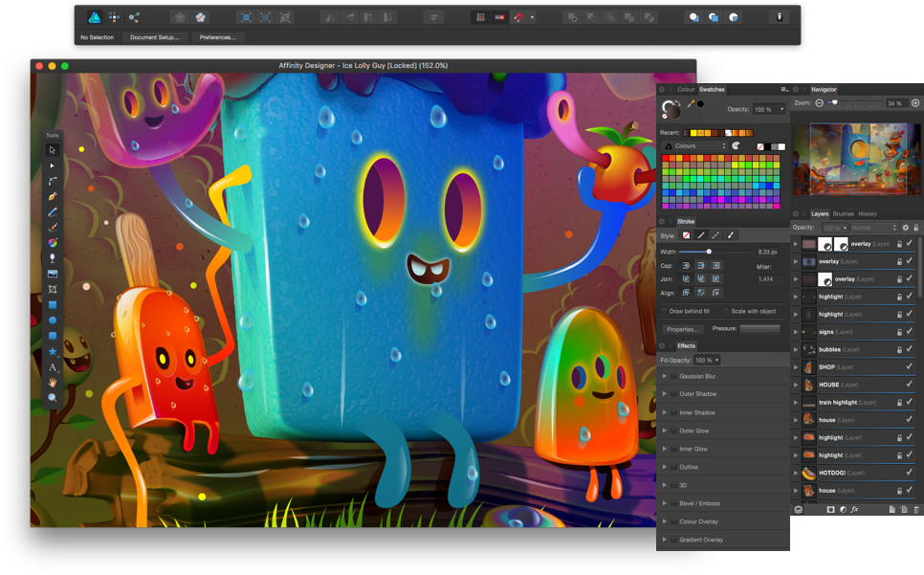The width and height of the screenshot is (924, 575).
Task: Click the Document Setup button
Action: pyautogui.click(x=154, y=37)
